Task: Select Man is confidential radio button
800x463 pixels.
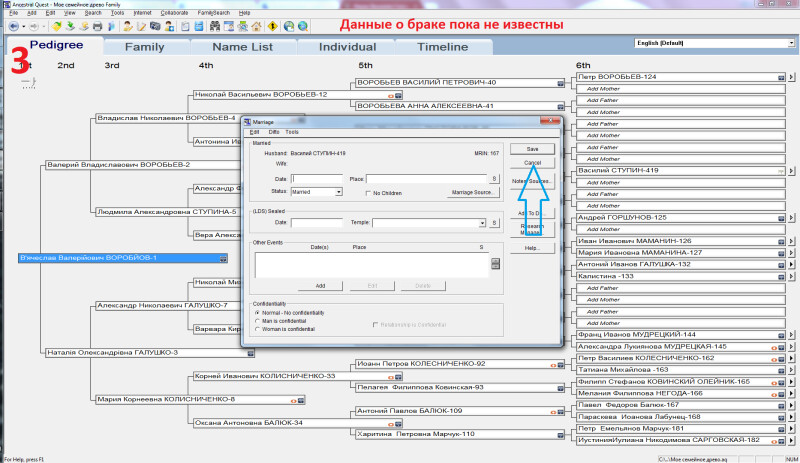Action: click(x=257, y=321)
